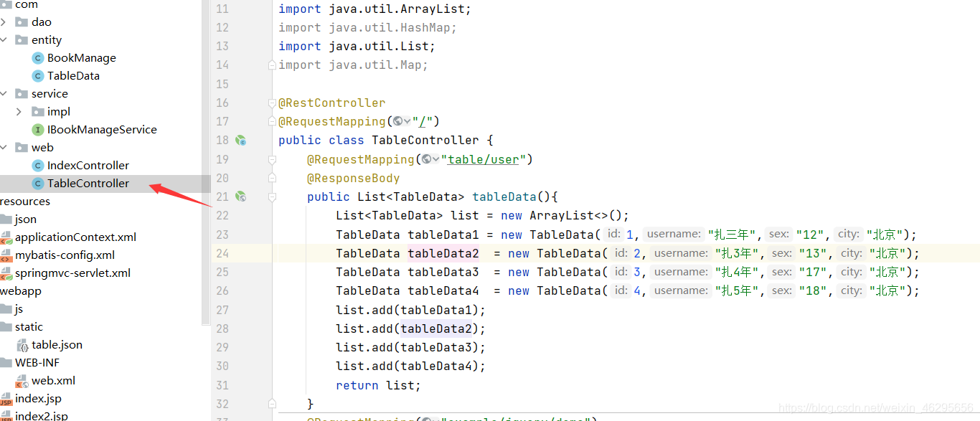The height and width of the screenshot is (421, 980).
Task: Collapse the entity package node
Action: click(x=4, y=40)
